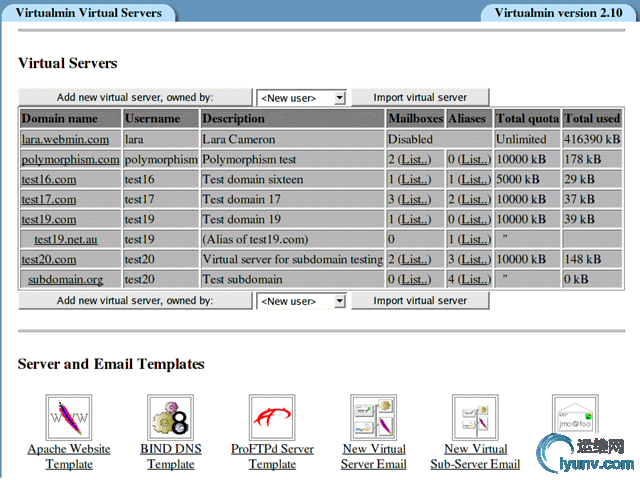Image resolution: width=640 pixels, height=480 pixels.
Task: Click the Test subdomain description cell
Action: click(292, 280)
